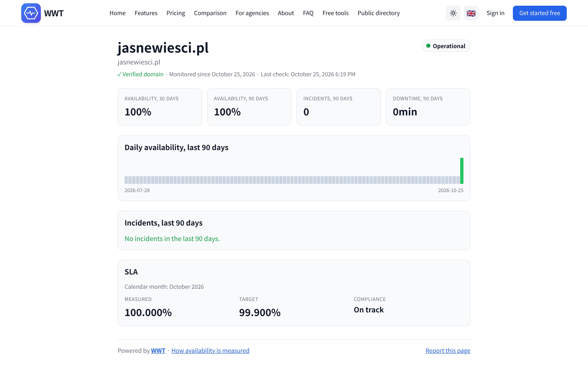Viewport: 588px width, 365px height.
Task: Click the Availability, 30 days card
Action: (x=160, y=107)
